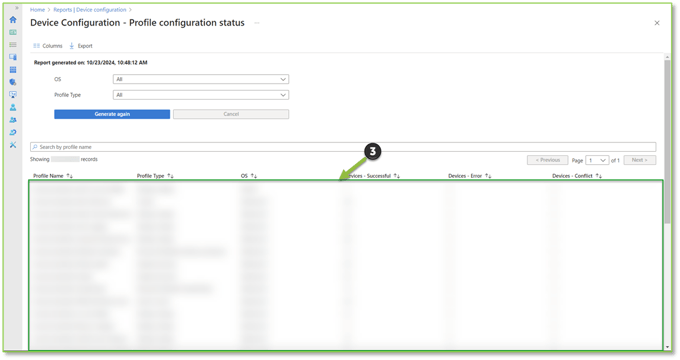680x360 pixels.
Task: Open the Page number dropdown
Action: tap(597, 160)
